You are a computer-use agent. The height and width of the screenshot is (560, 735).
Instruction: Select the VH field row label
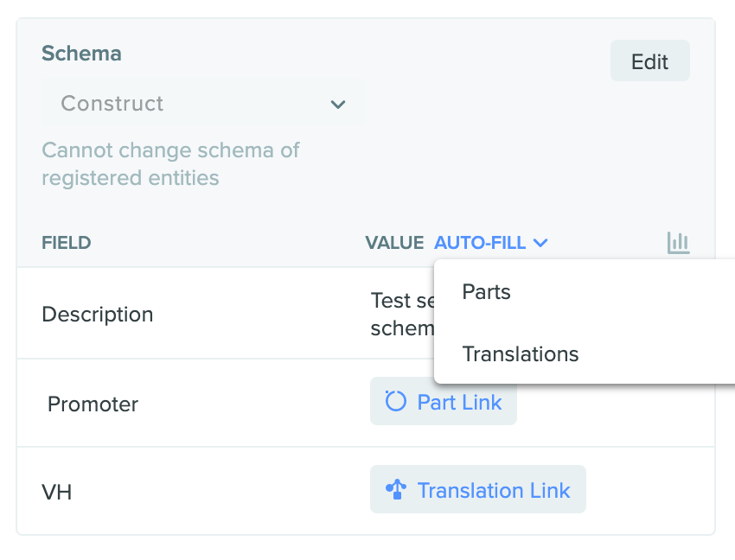(57, 493)
